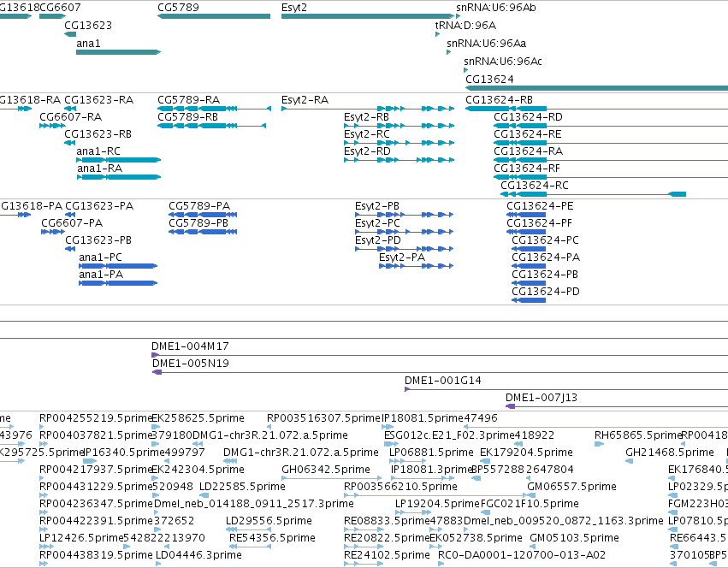Open EST GM05103.5prime

click(x=532, y=546)
